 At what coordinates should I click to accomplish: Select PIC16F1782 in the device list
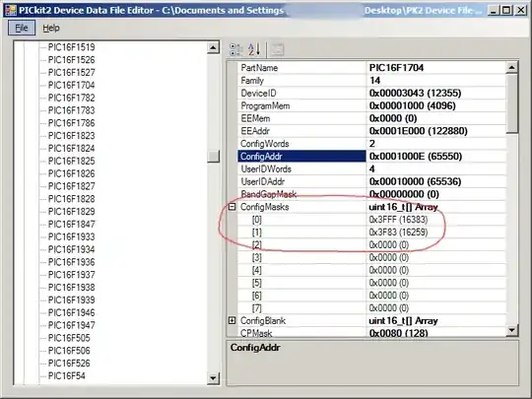coord(71,98)
